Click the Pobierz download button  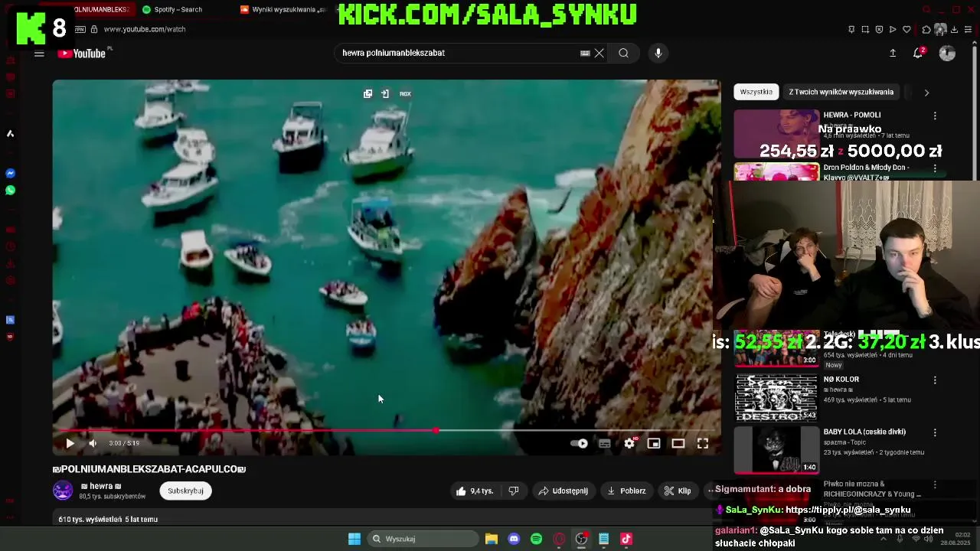[626, 491]
